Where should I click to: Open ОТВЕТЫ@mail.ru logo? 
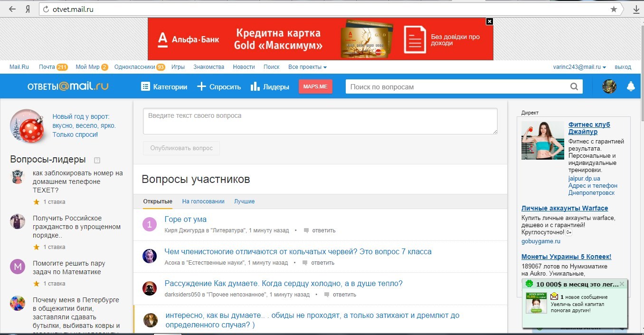[68, 86]
